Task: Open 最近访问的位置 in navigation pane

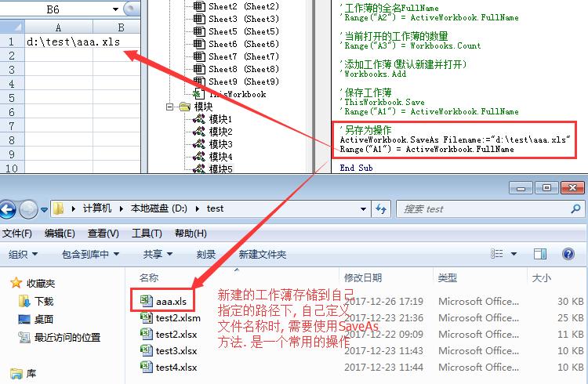Action: [67, 337]
